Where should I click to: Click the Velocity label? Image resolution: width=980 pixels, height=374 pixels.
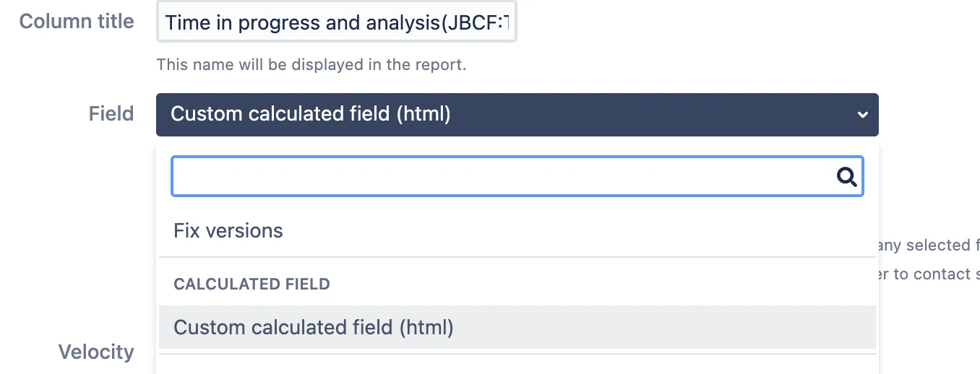click(x=96, y=352)
